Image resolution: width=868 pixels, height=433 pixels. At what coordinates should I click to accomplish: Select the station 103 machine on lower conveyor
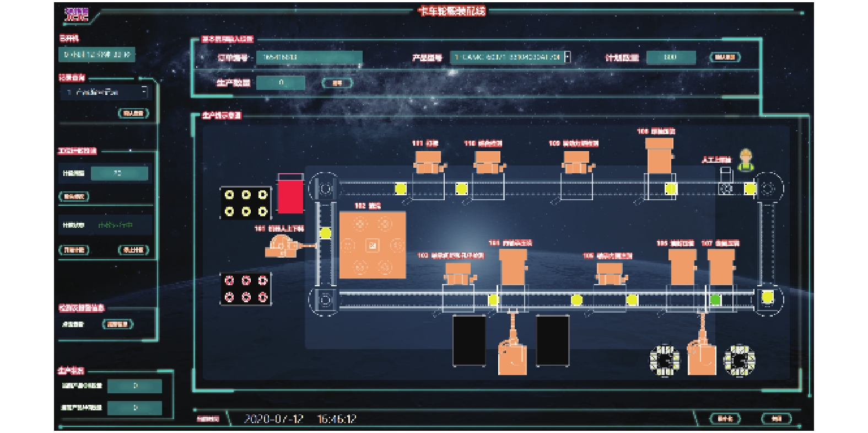pyautogui.click(x=459, y=274)
